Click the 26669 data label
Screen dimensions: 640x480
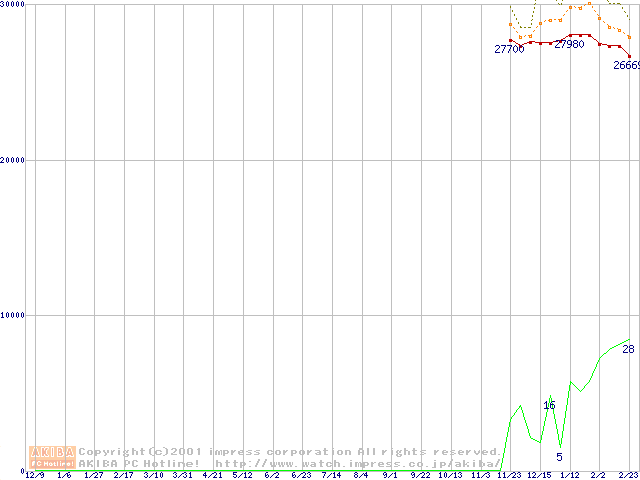click(626, 65)
